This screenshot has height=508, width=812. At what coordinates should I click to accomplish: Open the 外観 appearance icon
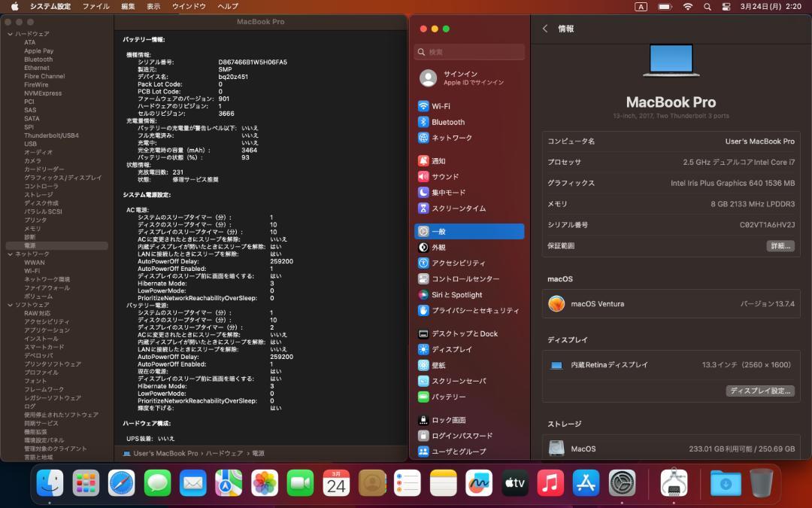click(x=423, y=248)
